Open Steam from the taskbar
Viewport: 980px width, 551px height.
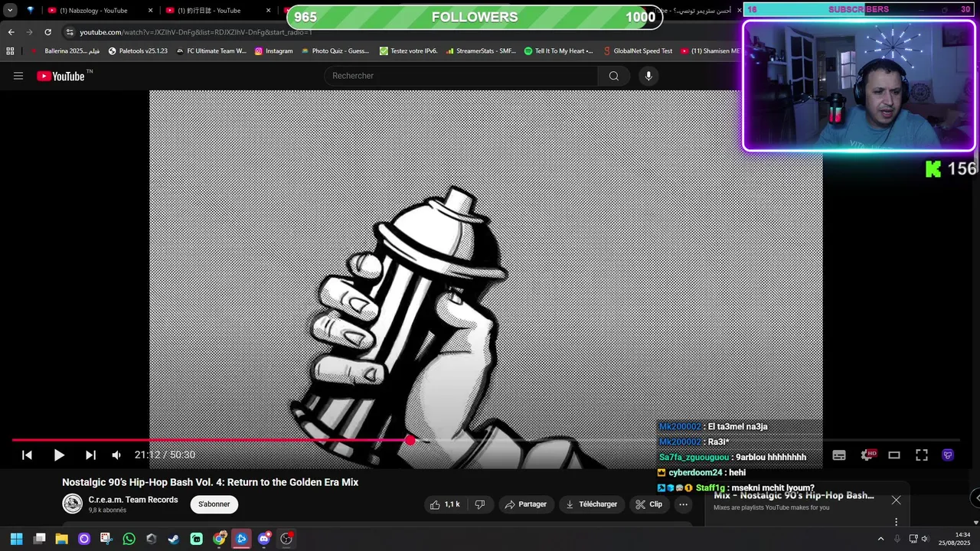click(174, 539)
